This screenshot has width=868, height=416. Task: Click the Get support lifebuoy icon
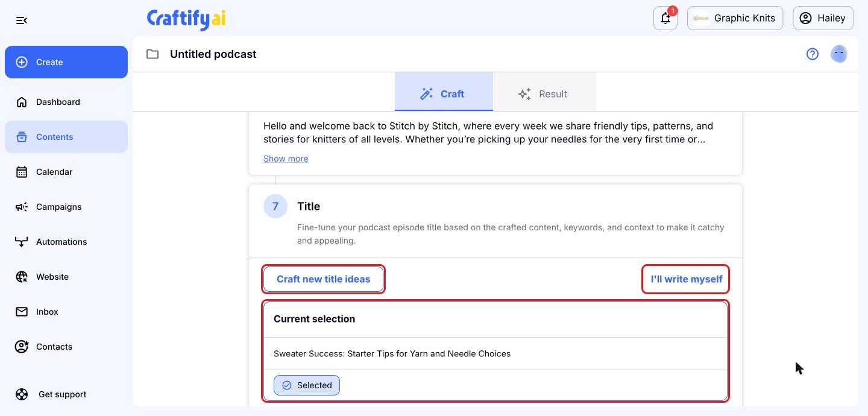pos(22,394)
